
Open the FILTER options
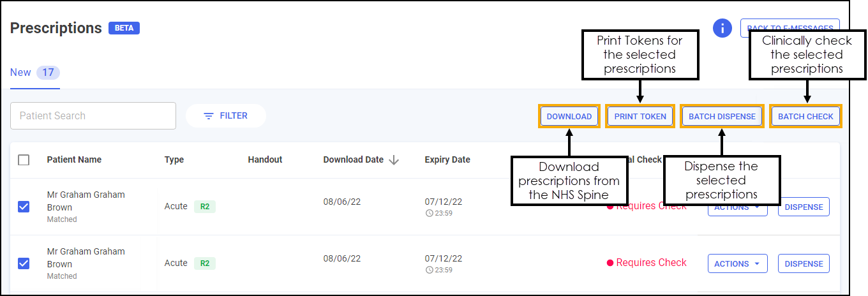pos(225,116)
